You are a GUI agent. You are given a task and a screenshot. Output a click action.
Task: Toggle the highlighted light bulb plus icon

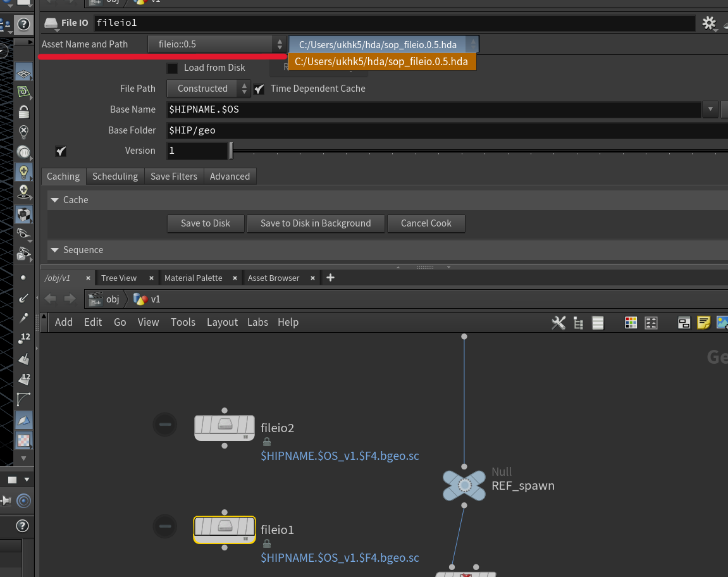pyautogui.click(x=23, y=172)
